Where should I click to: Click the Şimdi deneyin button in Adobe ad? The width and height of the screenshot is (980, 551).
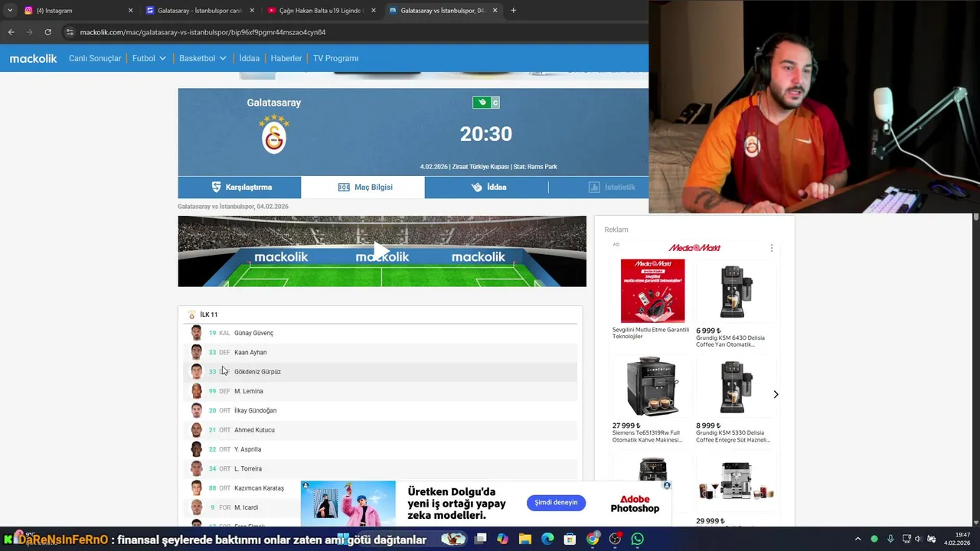556,503
